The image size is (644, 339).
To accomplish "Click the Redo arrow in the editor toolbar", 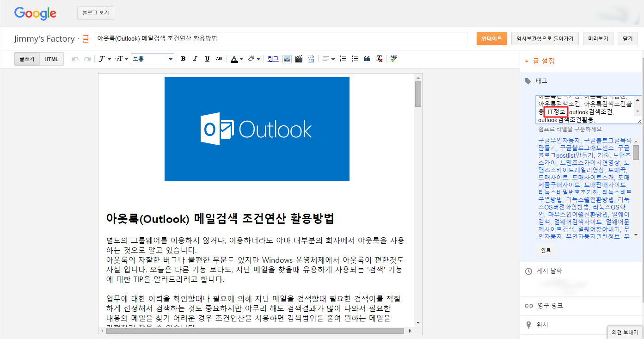I will pos(87,59).
